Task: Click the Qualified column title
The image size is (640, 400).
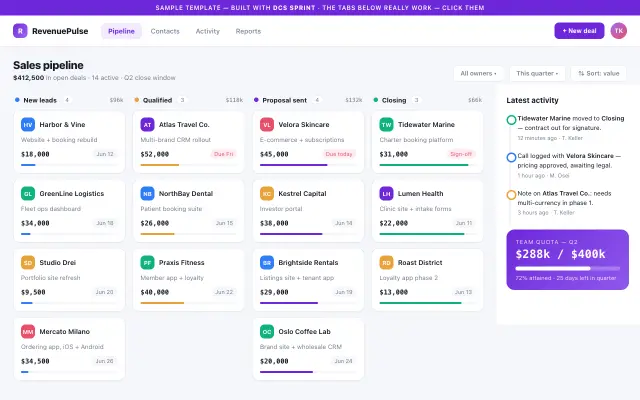Action: 157,100
